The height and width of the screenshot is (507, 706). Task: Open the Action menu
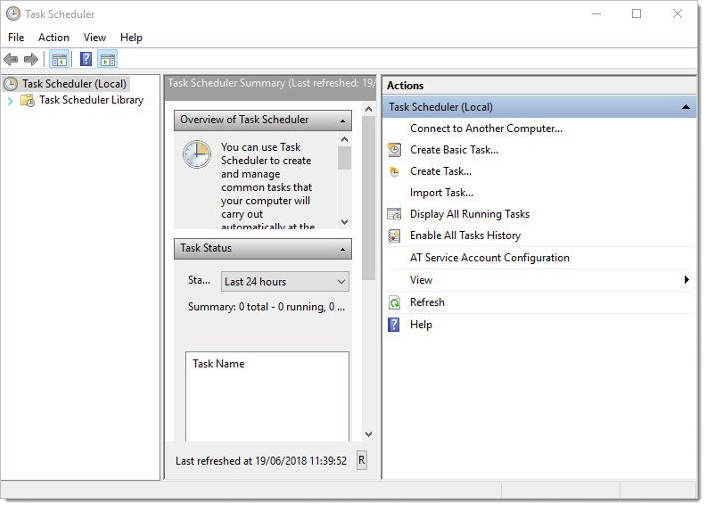pos(54,37)
